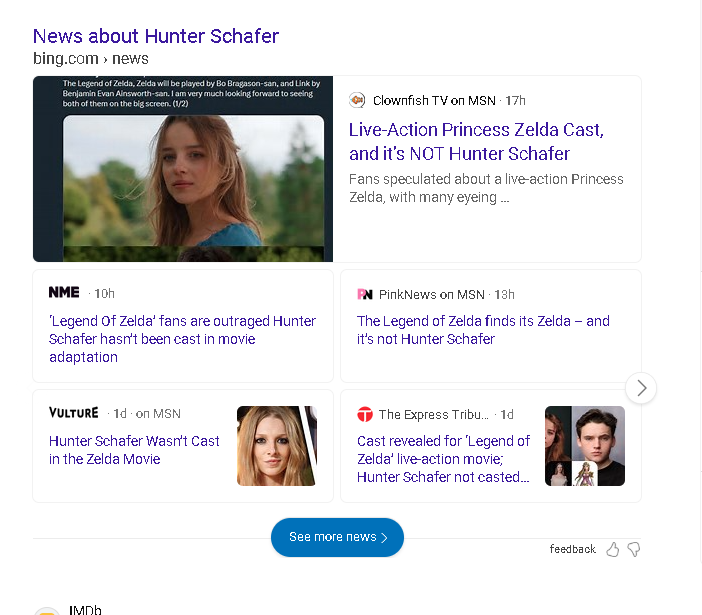Image resolution: width=702 pixels, height=615 pixels.
Task: Open the Express Tribune Cast revealed article
Action: [x=443, y=459]
